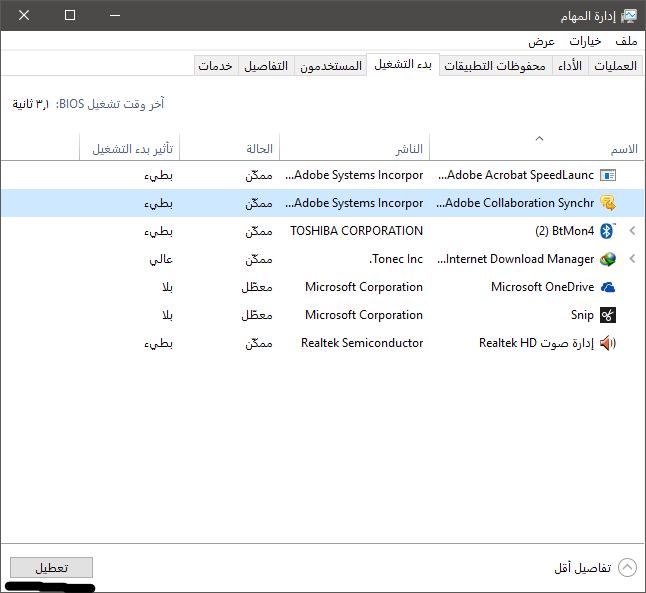Select the 'Adobe Acrobat SpeedLaunc...' row name
646x593 pixels.
point(516,175)
